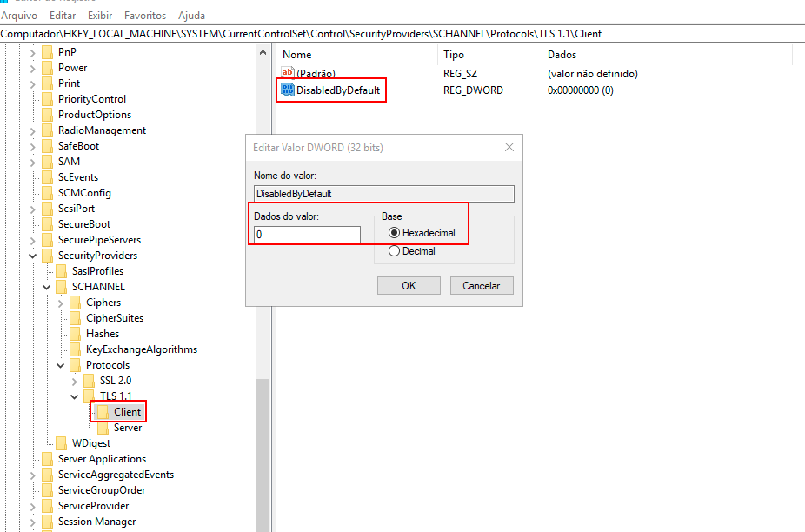Select the TLS 1.1 folder icon
Screen dimensions: 805x532
(89, 396)
